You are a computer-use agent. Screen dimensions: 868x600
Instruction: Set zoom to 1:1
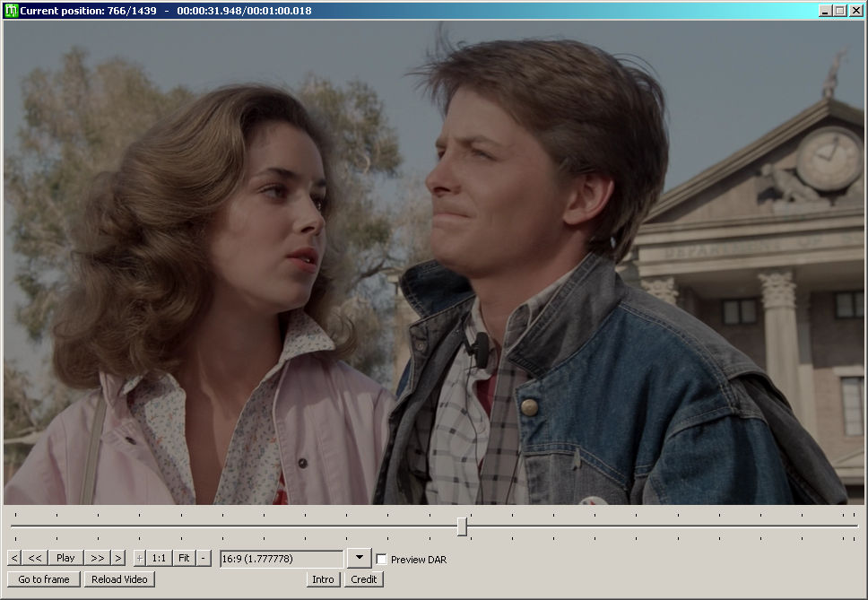point(160,558)
